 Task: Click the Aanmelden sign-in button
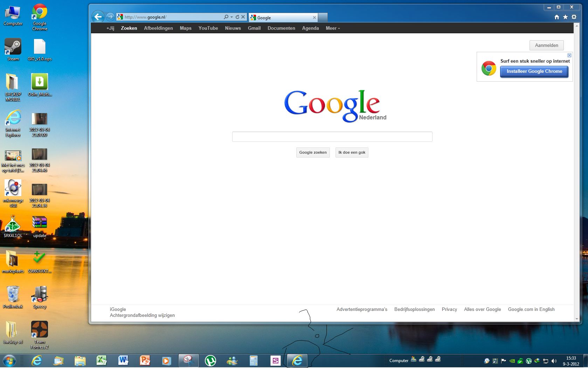pos(546,45)
